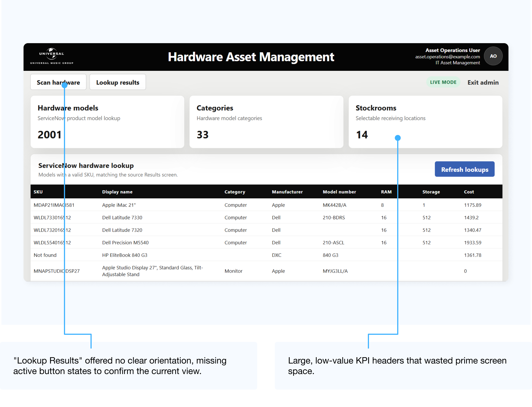Click the Manufacturer column header
Viewport: 532px width, 407px height.
[x=287, y=192]
